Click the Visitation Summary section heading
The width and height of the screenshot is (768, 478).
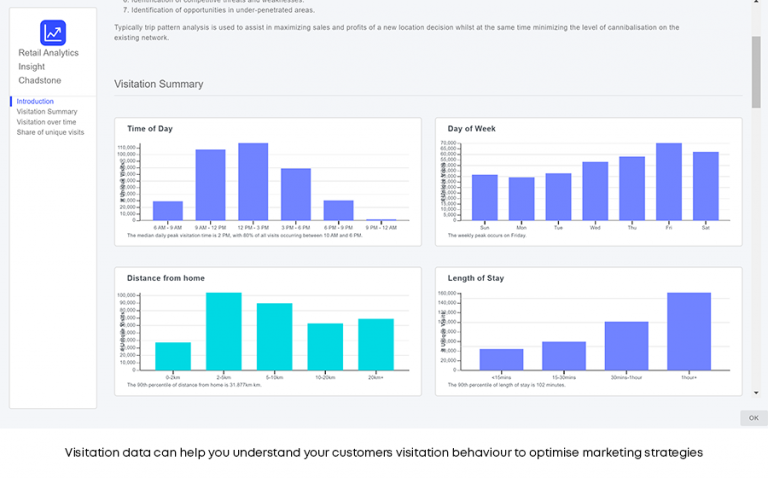click(158, 84)
